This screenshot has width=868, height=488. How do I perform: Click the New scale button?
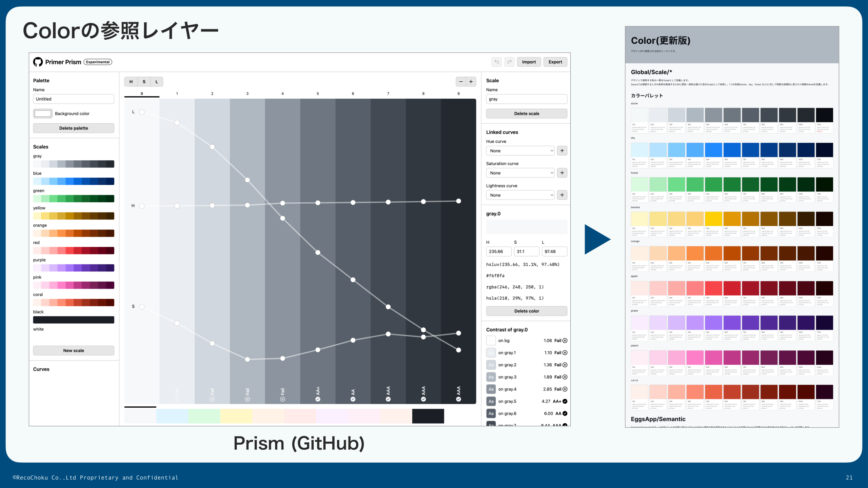[x=74, y=350]
